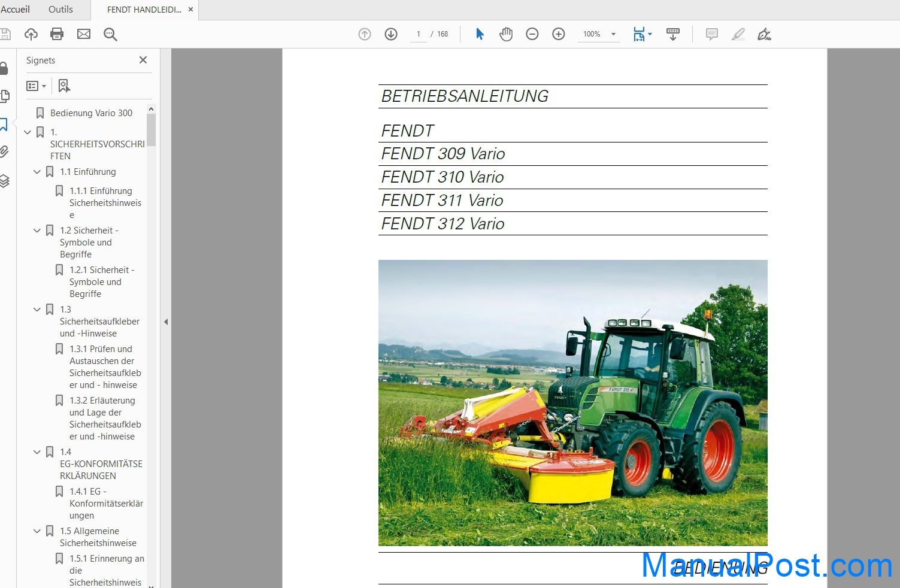Print the document with printer icon
The height and width of the screenshot is (588, 900).
click(x=57, y=34)
